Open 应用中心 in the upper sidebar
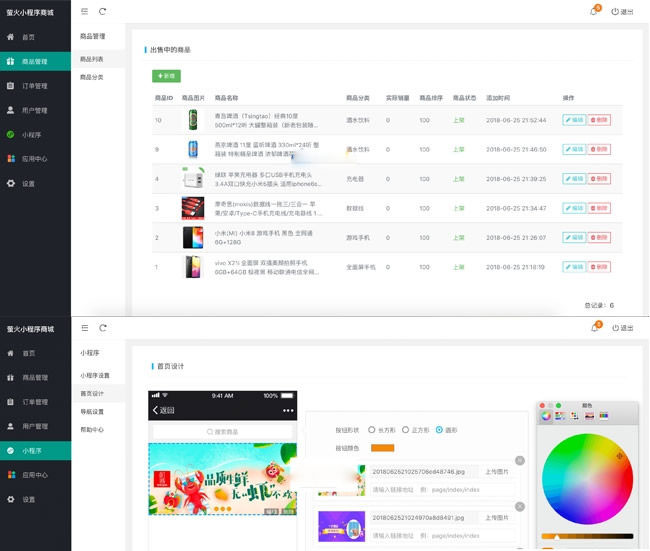The height and width of the screenshot is (551, 650). click(x=34, y=158)
